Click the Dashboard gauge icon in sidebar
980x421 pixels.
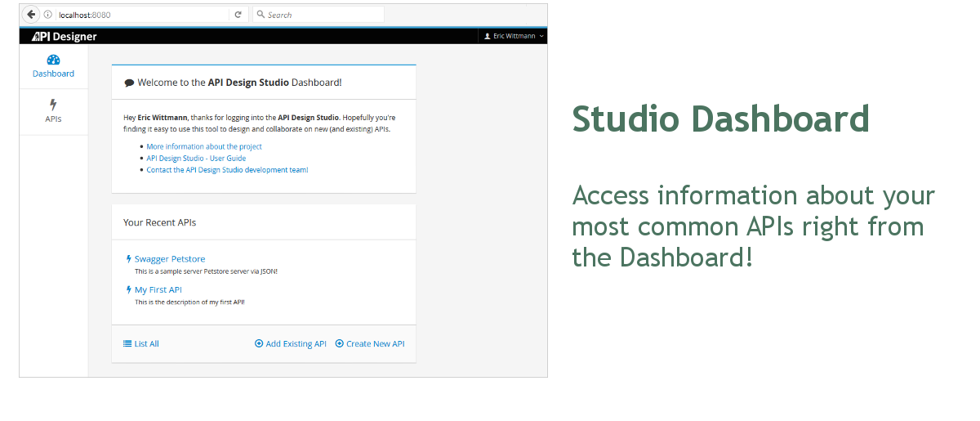click(x=53, y=60)
